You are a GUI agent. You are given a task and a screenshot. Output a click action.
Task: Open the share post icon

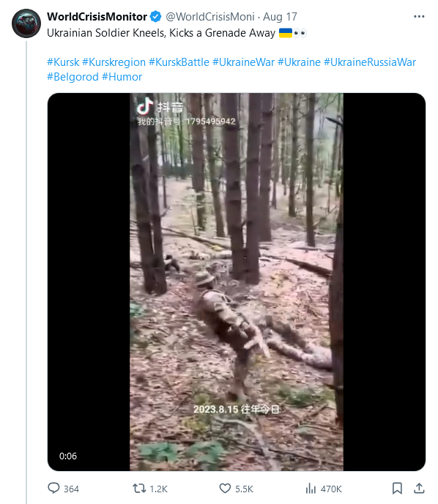[419, 488]
